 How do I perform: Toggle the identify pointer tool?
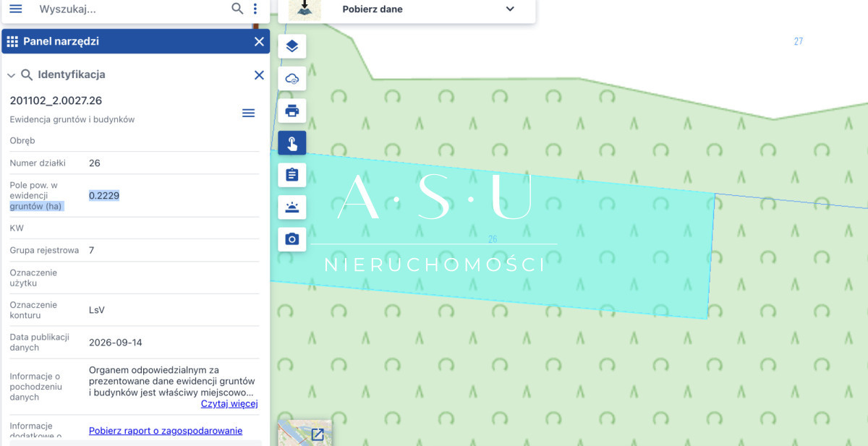point(292,143)
